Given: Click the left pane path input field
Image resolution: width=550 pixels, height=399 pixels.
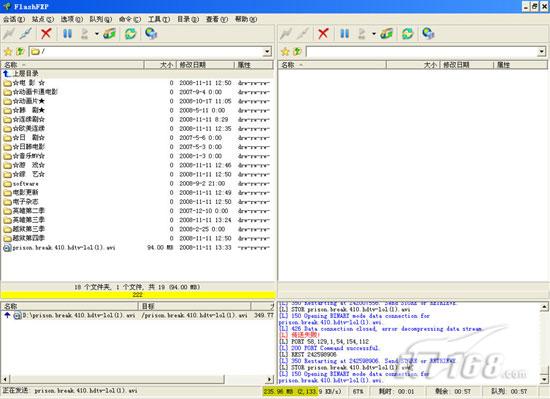Looking at the screenshot, I should tap(147, 52).
